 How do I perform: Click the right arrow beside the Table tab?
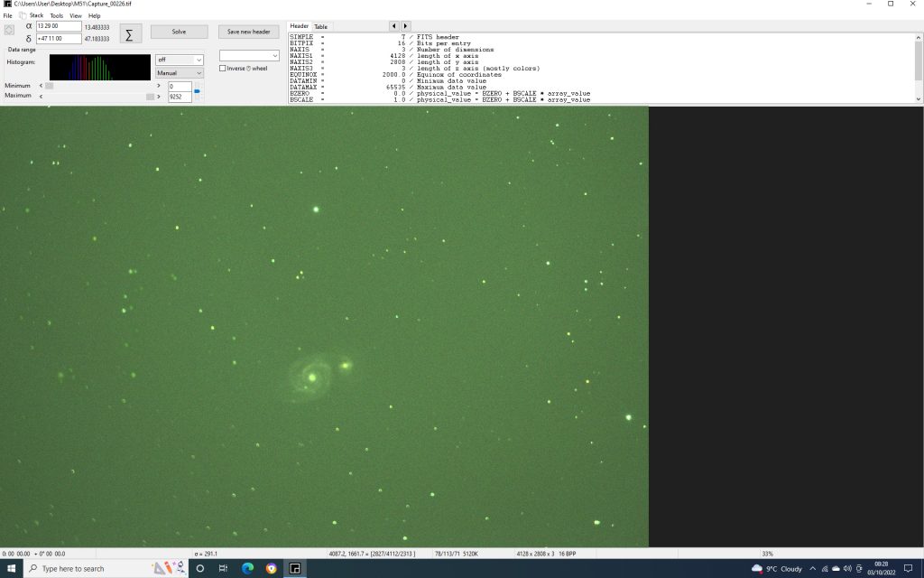tap(405, 26)
